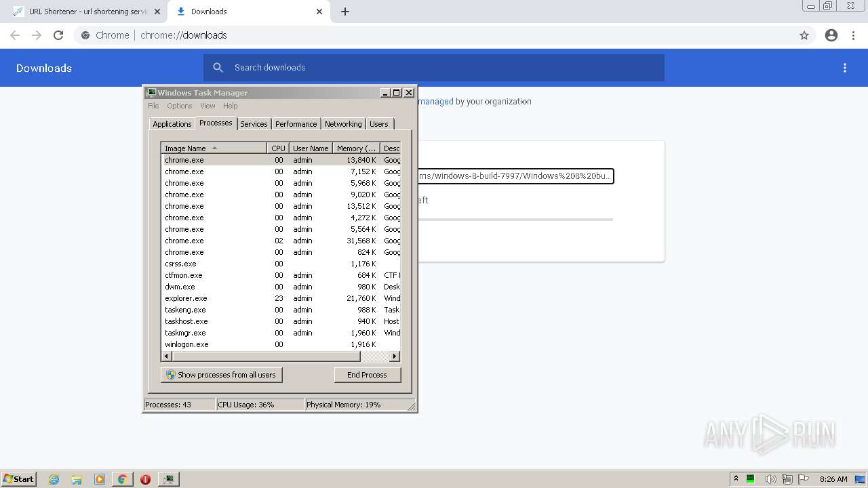The image size is (868, 488).
Task: Click the Task Manager title bar icon
Action: tap(151, 93)
